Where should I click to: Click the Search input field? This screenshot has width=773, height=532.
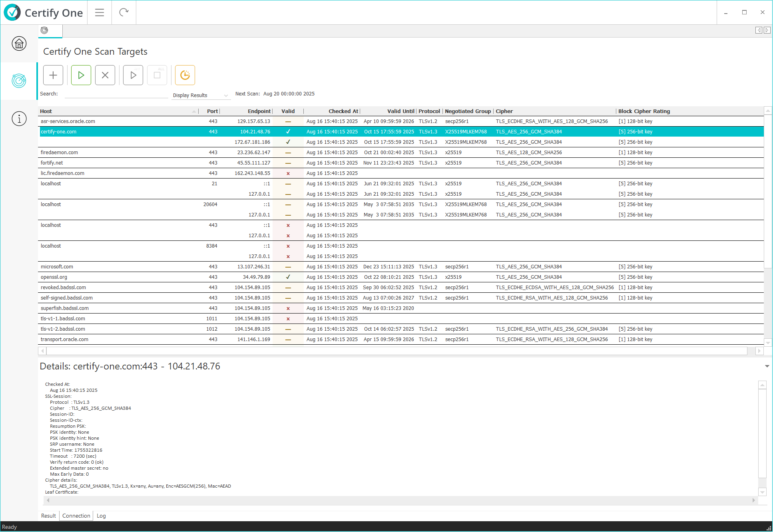point(116,94)
